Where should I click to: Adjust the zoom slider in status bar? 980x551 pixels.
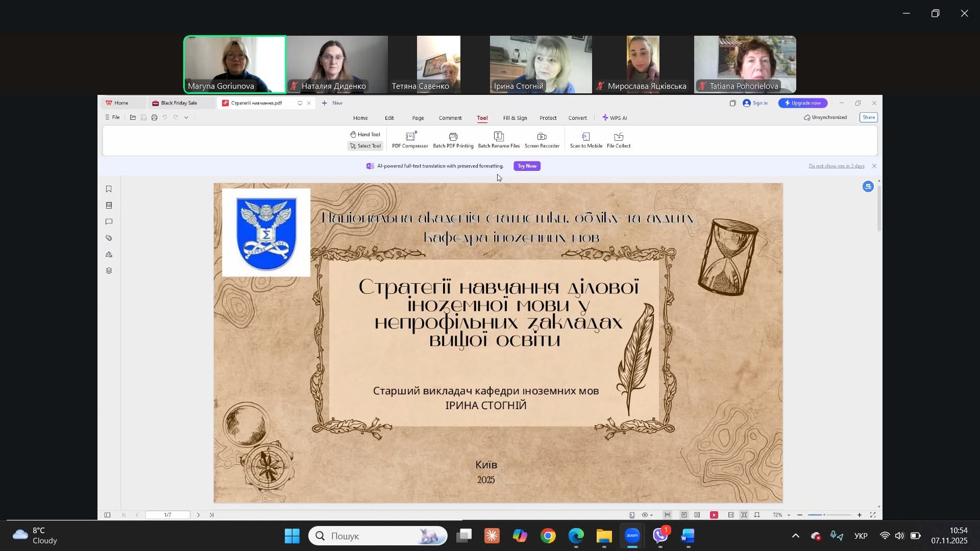824,515
